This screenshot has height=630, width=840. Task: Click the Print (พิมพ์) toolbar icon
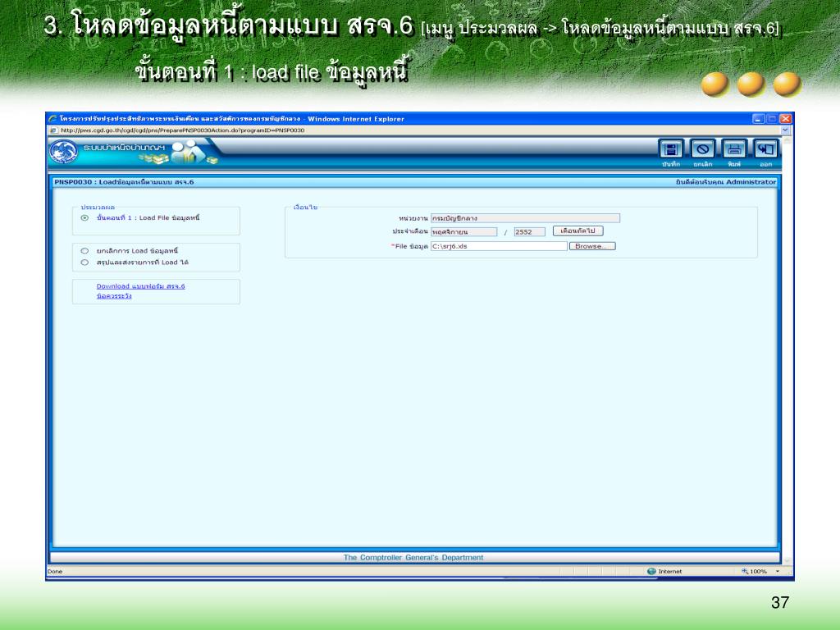(734, 149)
